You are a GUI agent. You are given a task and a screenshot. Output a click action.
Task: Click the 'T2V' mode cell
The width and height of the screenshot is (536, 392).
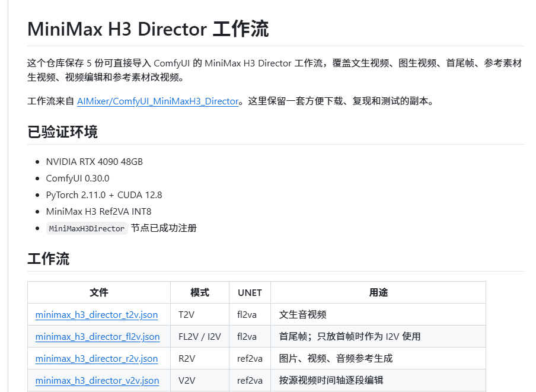click(200, 314)
